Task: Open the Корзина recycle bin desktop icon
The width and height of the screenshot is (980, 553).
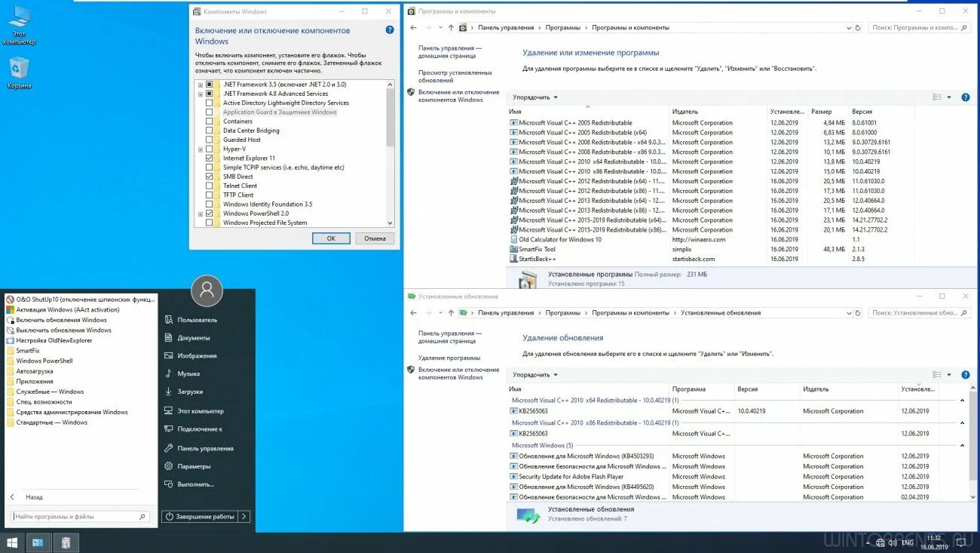Action: pyautogui.click(x=19, y=72)
